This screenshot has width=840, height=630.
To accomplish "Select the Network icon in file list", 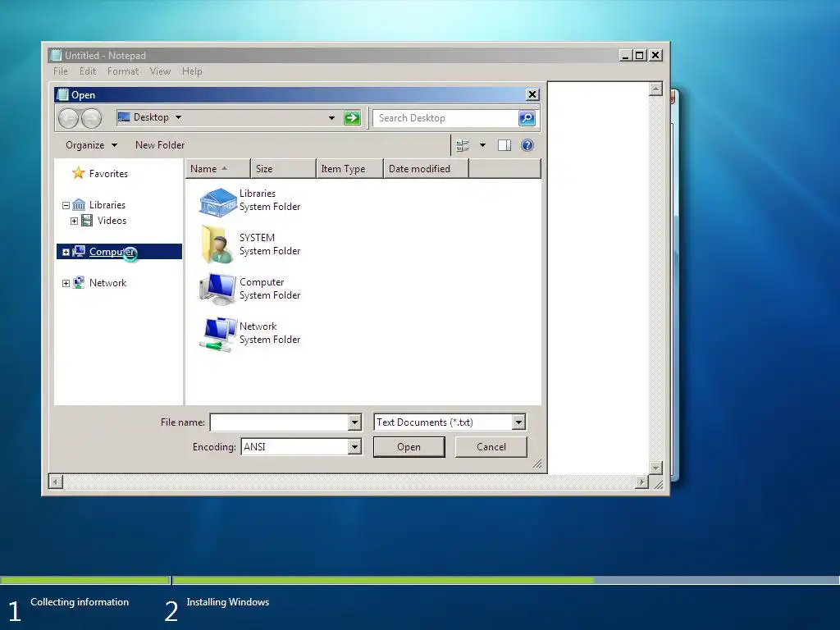I will pos(217,334).
